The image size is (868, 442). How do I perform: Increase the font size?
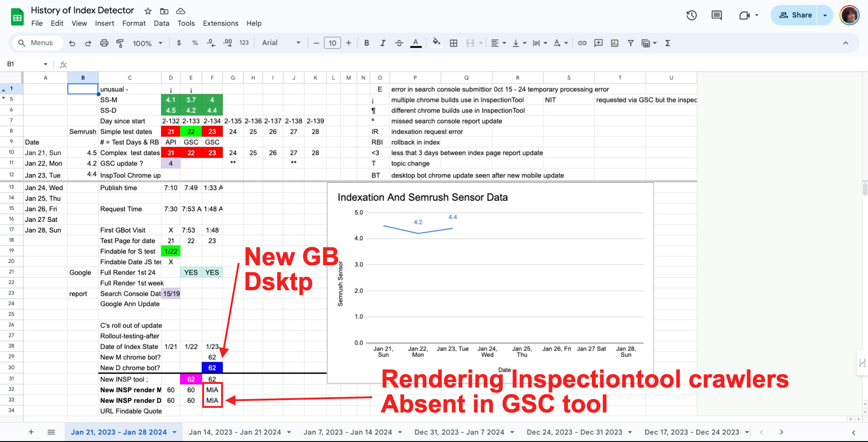[x=349, y=43]
